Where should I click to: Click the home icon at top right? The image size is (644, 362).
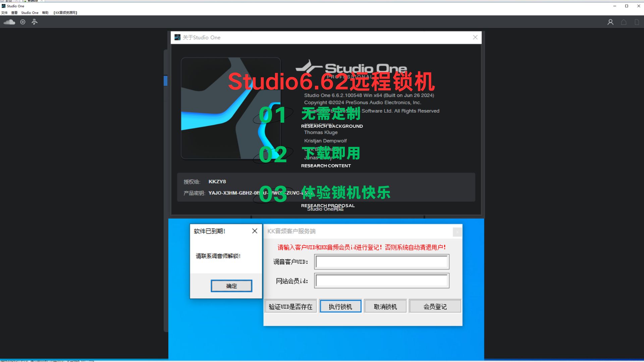[x=624, y=22]
